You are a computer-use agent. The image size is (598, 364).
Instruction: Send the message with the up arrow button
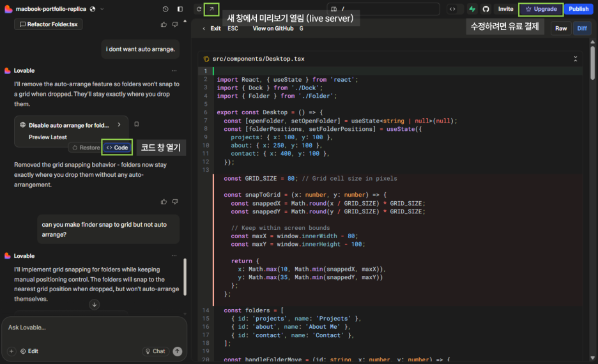coord(178,351)
